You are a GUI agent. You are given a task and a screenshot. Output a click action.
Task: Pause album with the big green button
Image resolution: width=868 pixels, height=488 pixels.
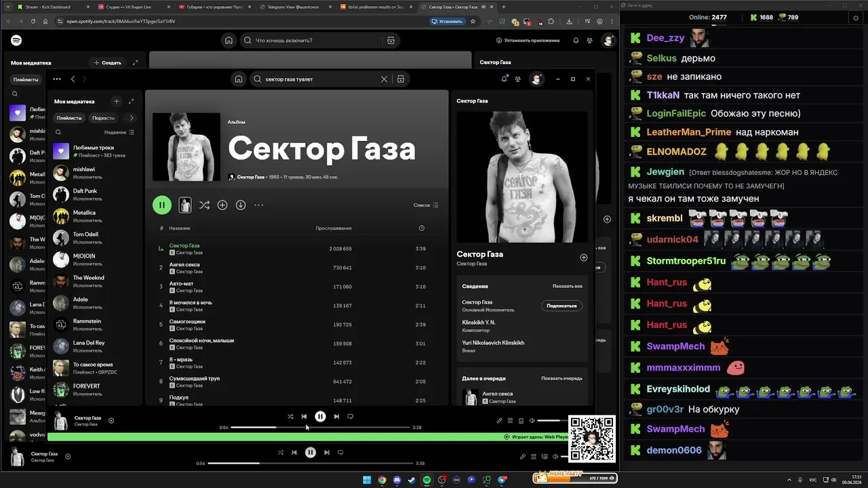coord(161,205)
